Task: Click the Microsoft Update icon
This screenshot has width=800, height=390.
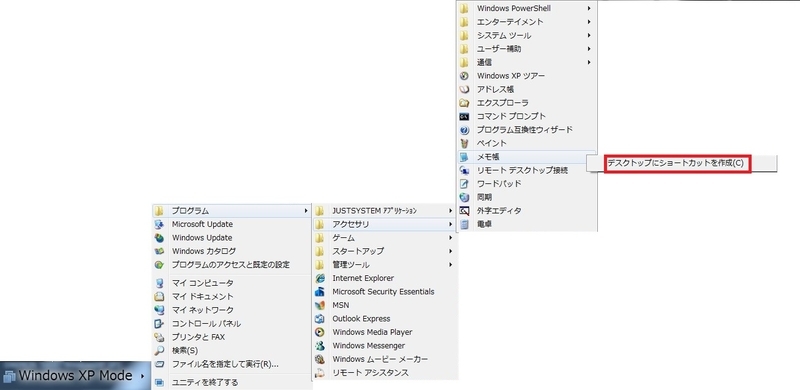Action: 159,224
